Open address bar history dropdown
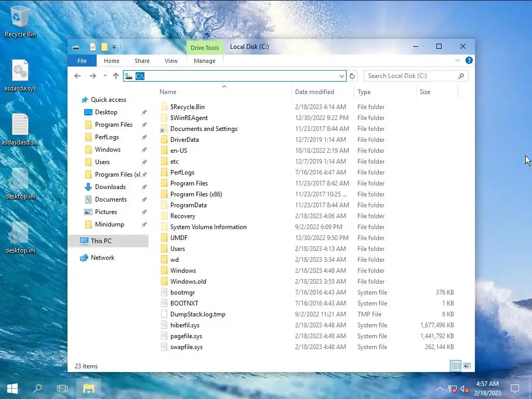Image resolution: width=532 pixels, height=399 pixels. point(342,76)
